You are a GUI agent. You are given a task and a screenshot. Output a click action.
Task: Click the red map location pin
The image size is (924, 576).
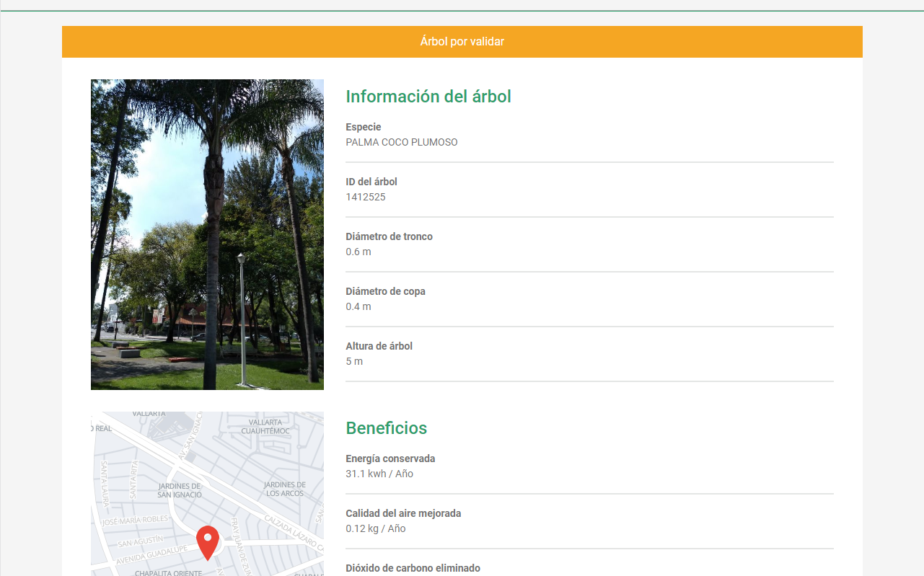coord(208,543)
